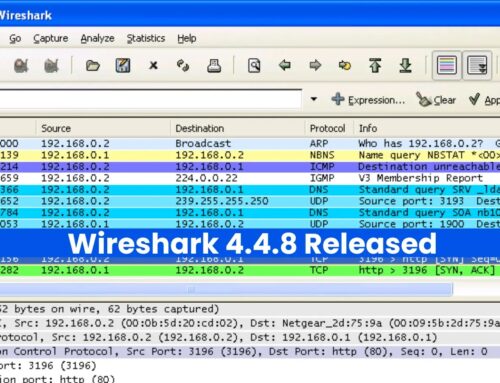Select the IGMP V3 Membership Report row
This screenshot has height=383, width=500.
pyautogui.click(x=250, y=178)
